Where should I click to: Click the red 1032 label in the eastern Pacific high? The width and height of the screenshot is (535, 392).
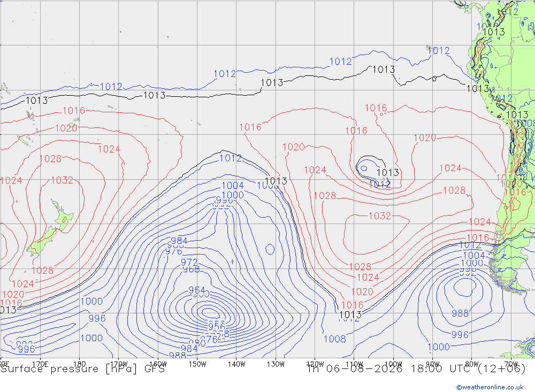380,216
